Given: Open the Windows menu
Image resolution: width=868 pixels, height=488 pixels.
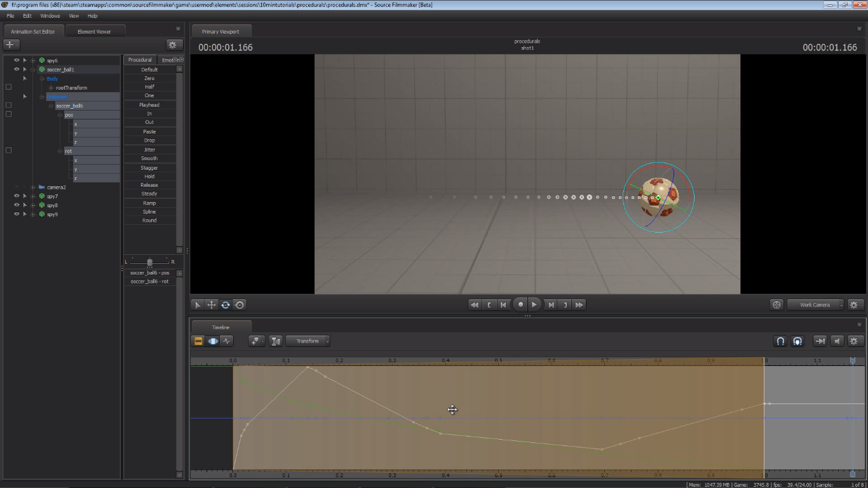Looking at the screenshot, I should 50,16.
